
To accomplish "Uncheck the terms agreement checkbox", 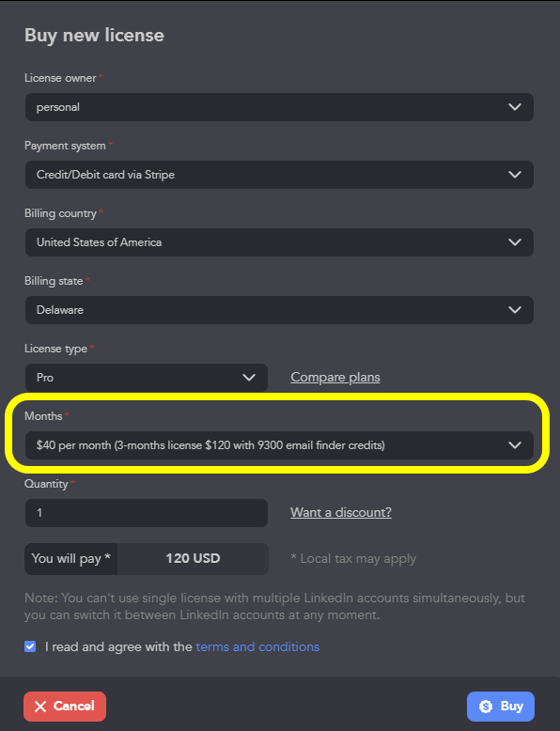I will [30, 646].
